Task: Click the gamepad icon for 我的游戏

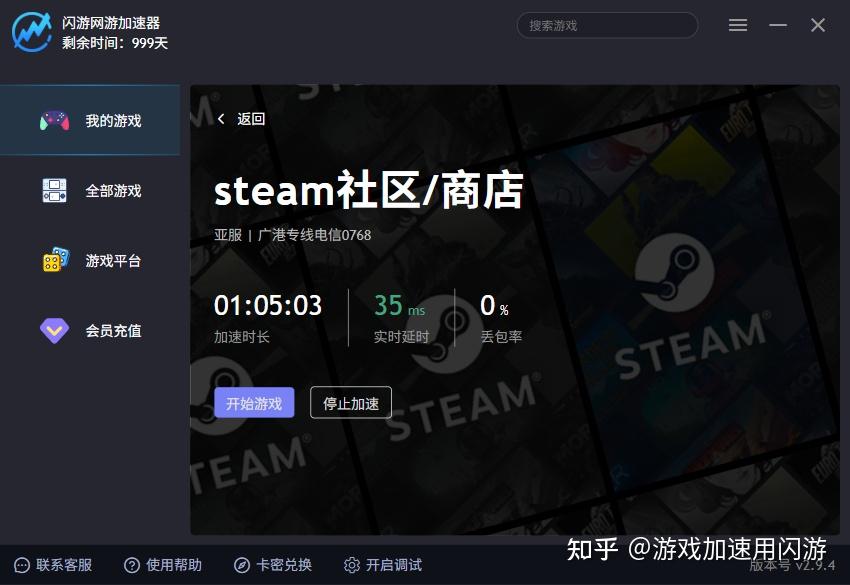Action: [54, 120]
